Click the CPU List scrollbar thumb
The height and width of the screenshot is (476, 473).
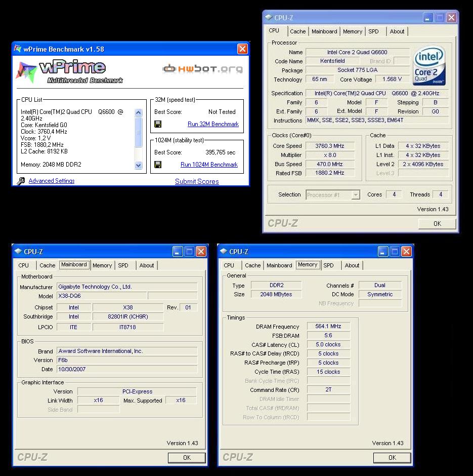tap(138, 132)
